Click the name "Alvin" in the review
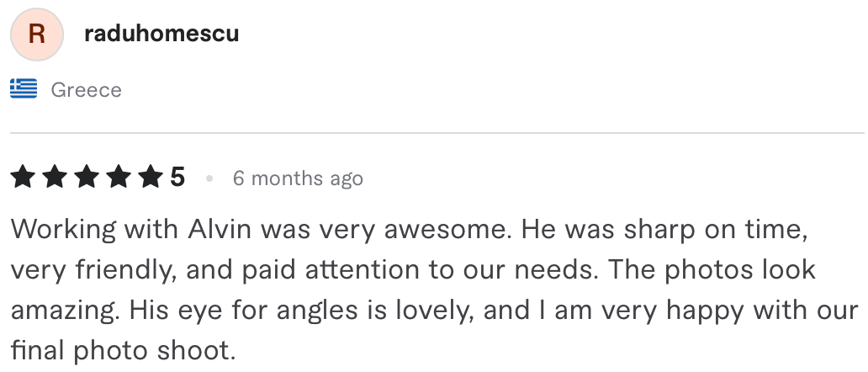Viewport: 868px width, 372px height. pyautogui.click(x=220, y=229)
